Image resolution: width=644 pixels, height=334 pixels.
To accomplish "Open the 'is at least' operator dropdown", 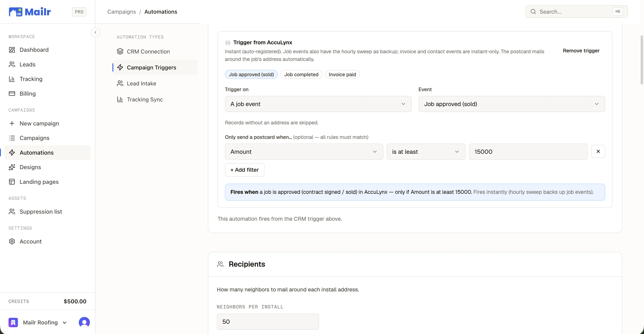I will tap(426, 152).
